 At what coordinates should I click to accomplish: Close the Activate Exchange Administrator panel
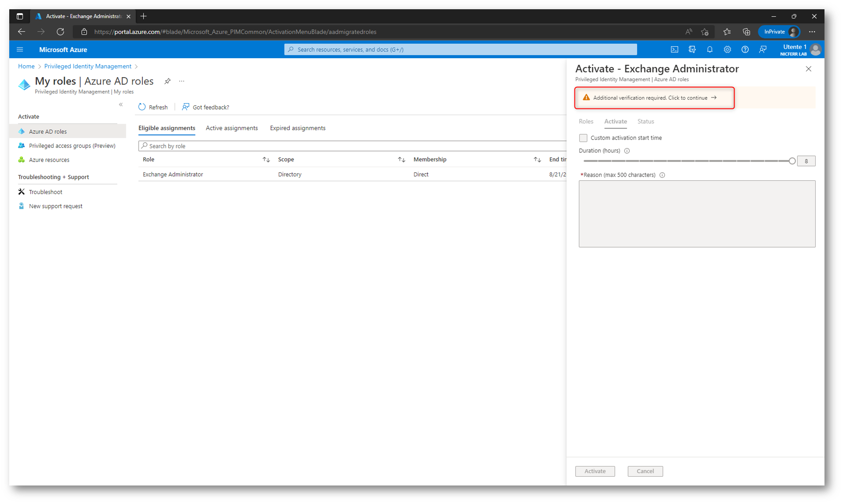pyautogui.click(x=808, y=69)
